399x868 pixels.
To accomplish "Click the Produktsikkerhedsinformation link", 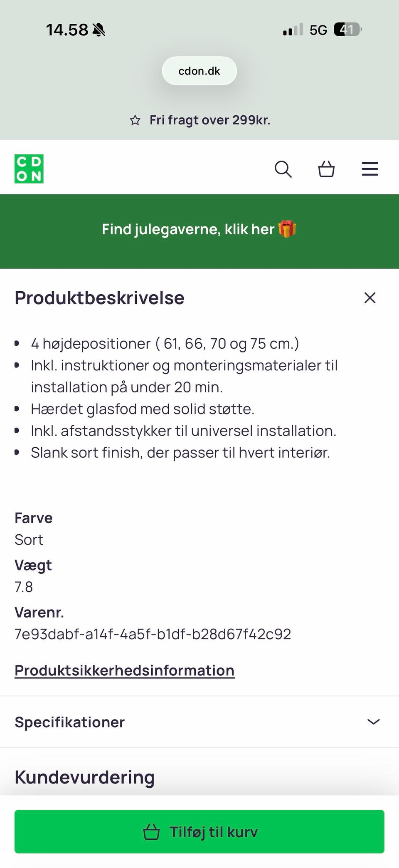I will pos(124,670).
